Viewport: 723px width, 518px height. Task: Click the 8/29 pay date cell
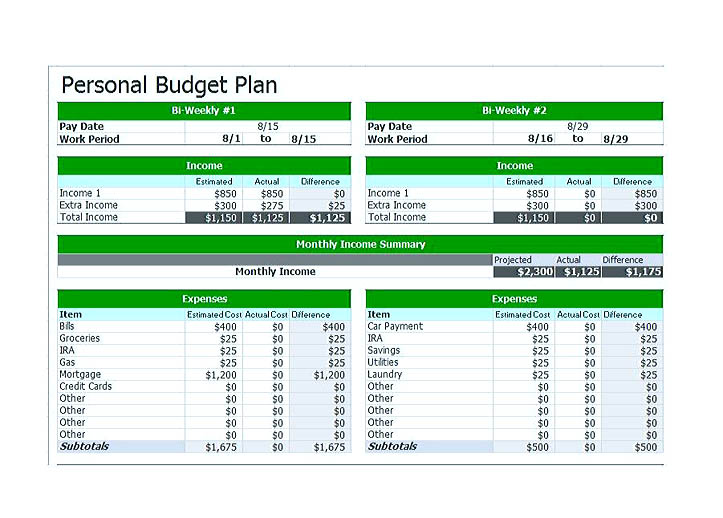pos(578,126)
